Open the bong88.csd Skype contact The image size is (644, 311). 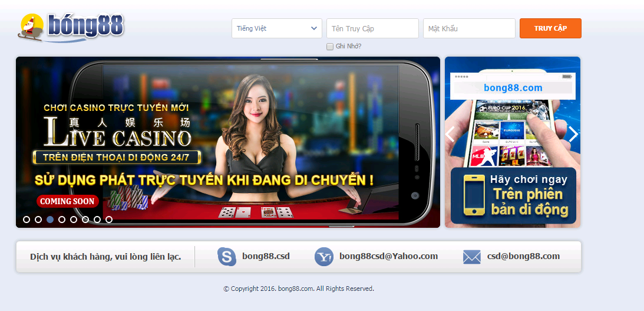pyautogui.click(x=266, y=256)
